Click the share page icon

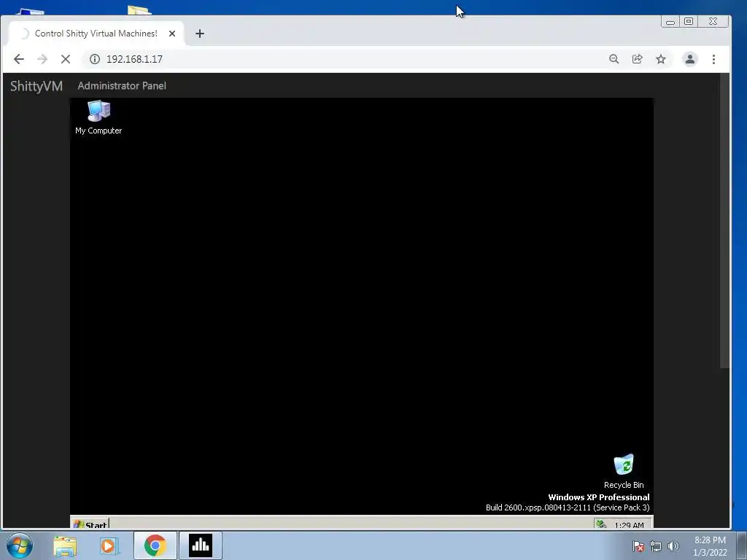click(638, 59)
